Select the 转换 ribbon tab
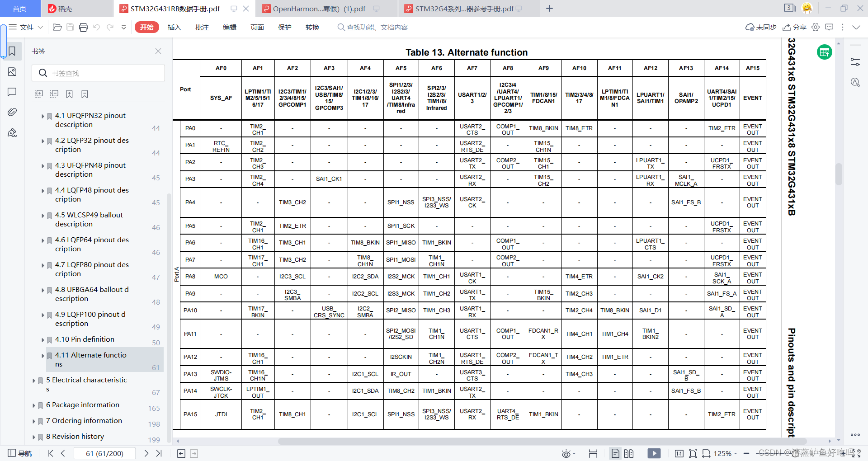Screen dimensions: 868x461 312,27
